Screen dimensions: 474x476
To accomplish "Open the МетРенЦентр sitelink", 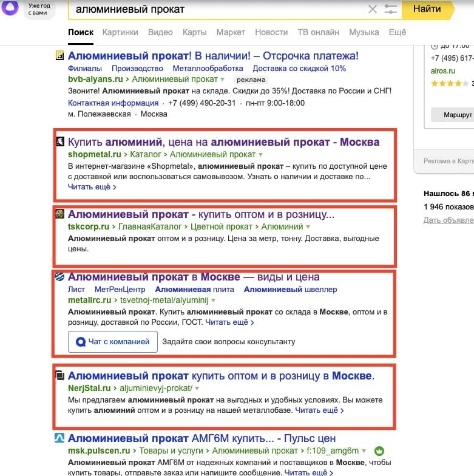I will [x=120, y=289].
